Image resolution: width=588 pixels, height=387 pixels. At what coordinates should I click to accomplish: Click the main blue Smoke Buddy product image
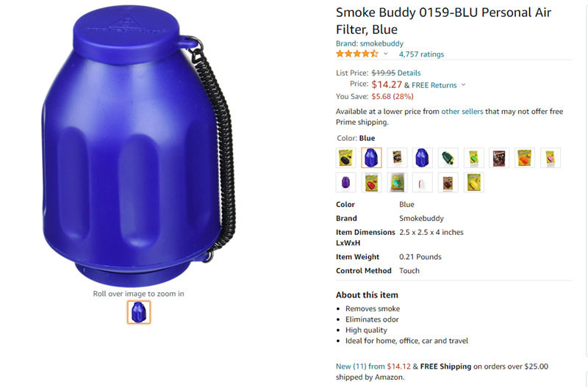tap(139, 146)
